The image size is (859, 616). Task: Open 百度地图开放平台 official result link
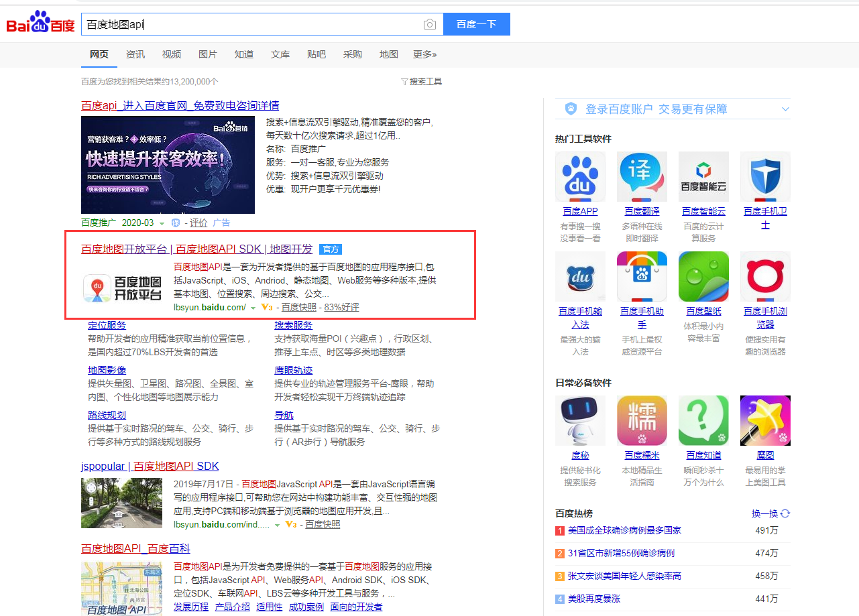point(197,249)
